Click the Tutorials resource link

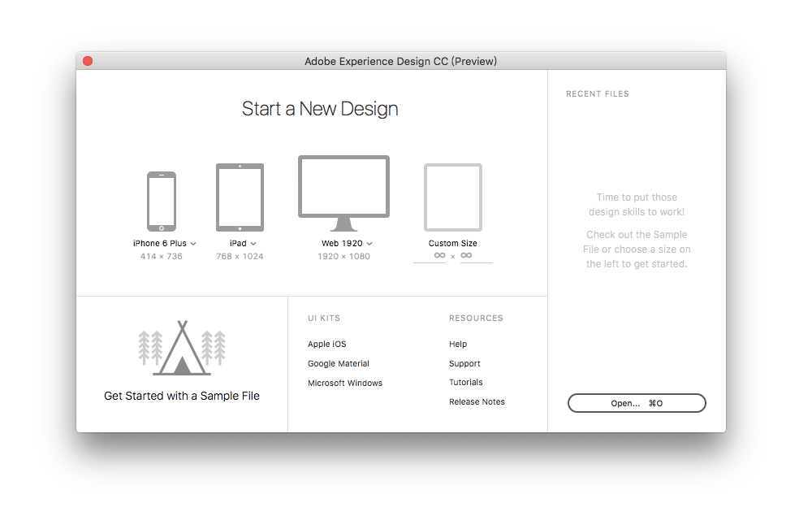pyautogui.click(x=465, y=382)
